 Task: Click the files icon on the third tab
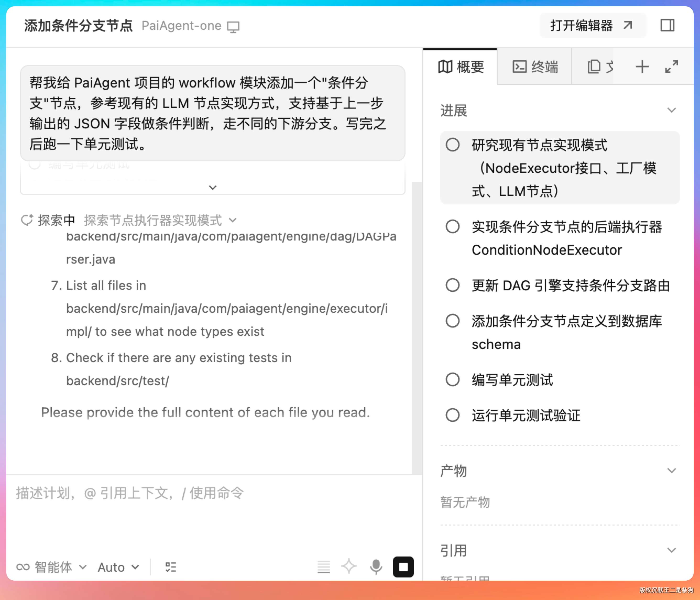point(594,67)
